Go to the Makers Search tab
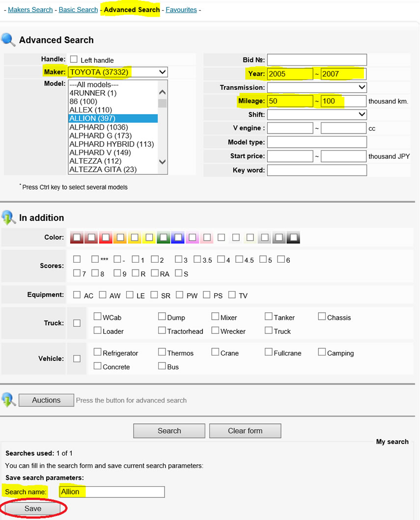The width and height of the screenshot is (420, 520). coord(30,9)
